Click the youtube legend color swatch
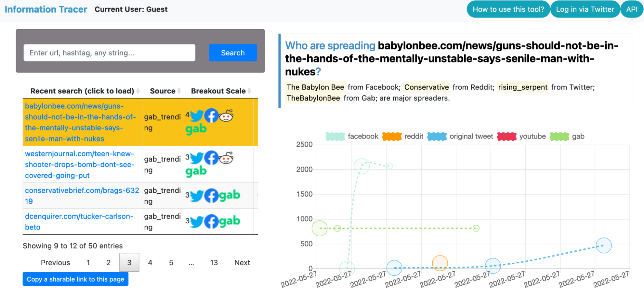The image size is (644, 291). [506, 136]
